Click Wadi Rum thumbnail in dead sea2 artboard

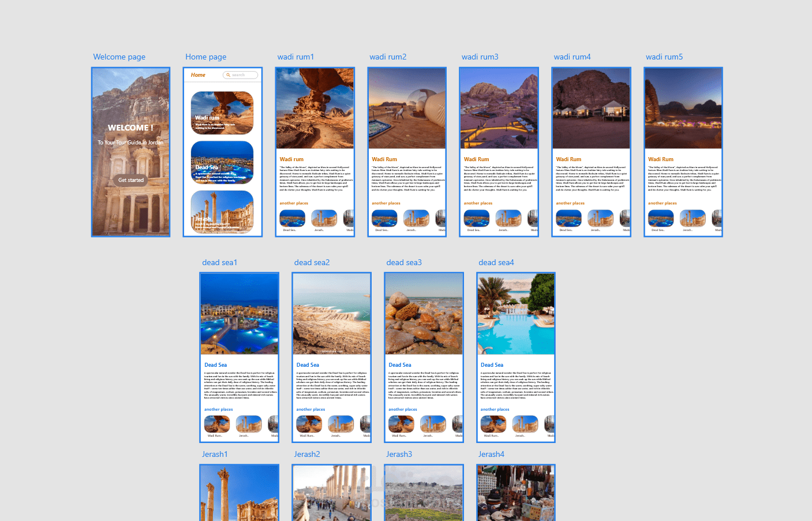point(309,424)
